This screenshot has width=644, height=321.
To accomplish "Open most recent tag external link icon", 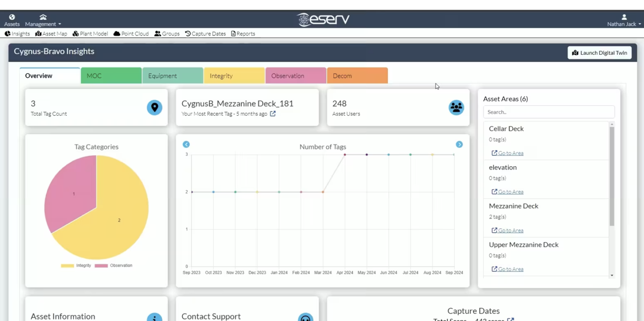I will [273, 114].
